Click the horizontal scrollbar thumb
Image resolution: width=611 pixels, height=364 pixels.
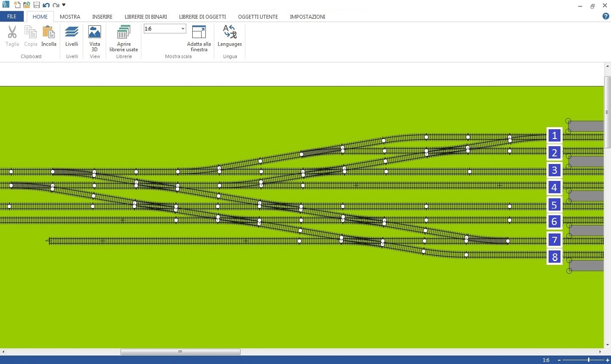[x=180, y=352]
